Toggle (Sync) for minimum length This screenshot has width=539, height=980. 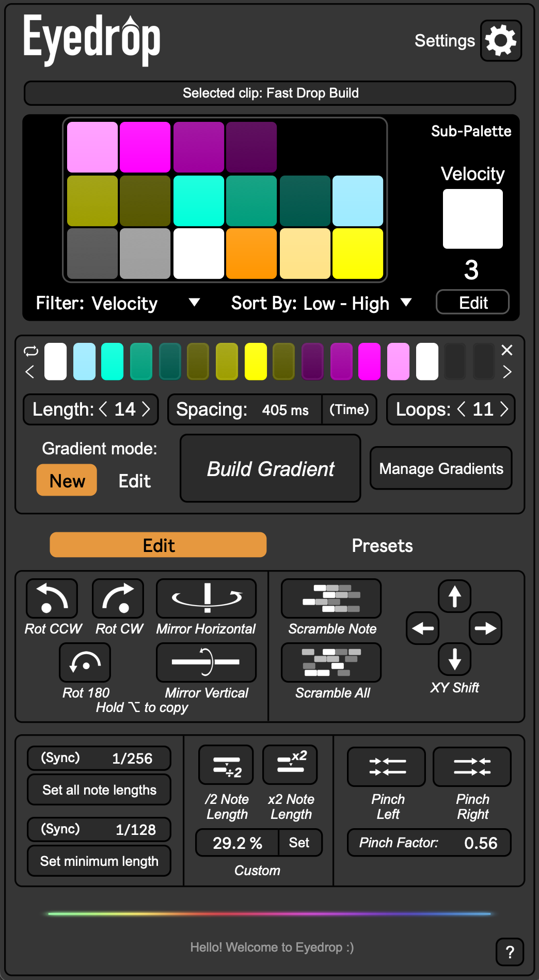(x=60, y=829)
